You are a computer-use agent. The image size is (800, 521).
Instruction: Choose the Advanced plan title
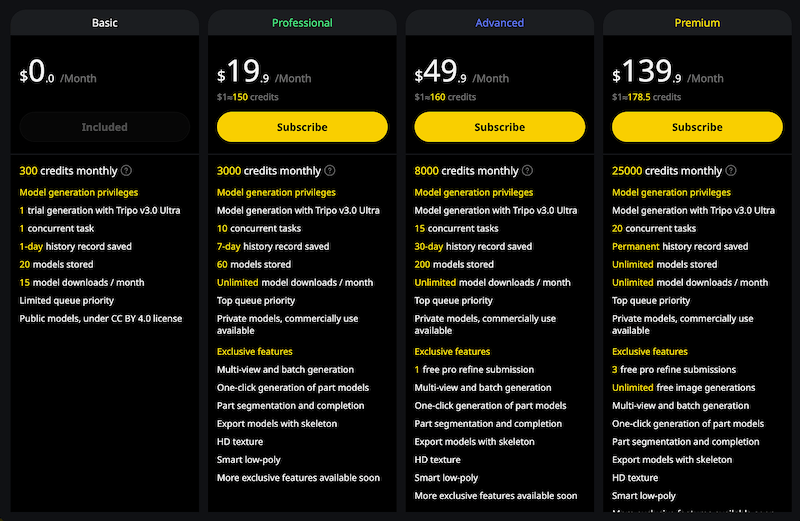tap(499, 23)
